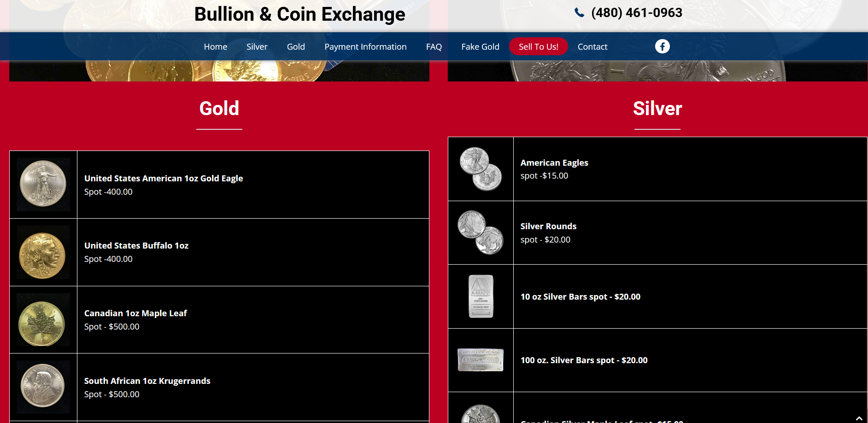
Task: Click the 10 oz silver bar image
Action: pos(481,296)
